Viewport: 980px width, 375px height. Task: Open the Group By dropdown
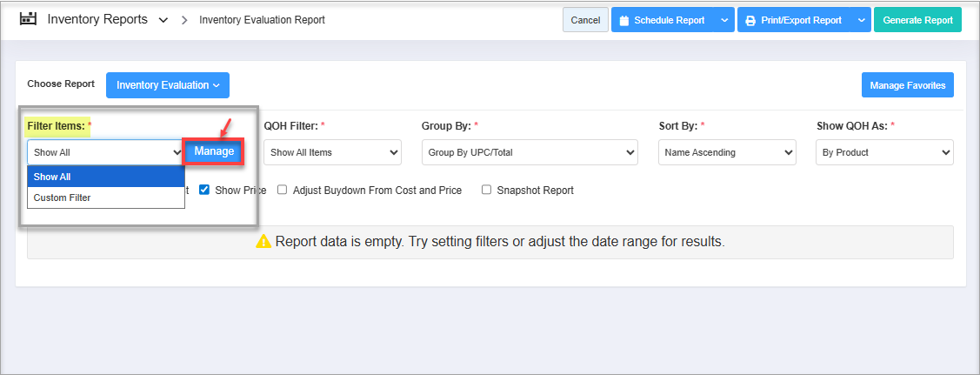pyautogui.click(x=529, y=152)
